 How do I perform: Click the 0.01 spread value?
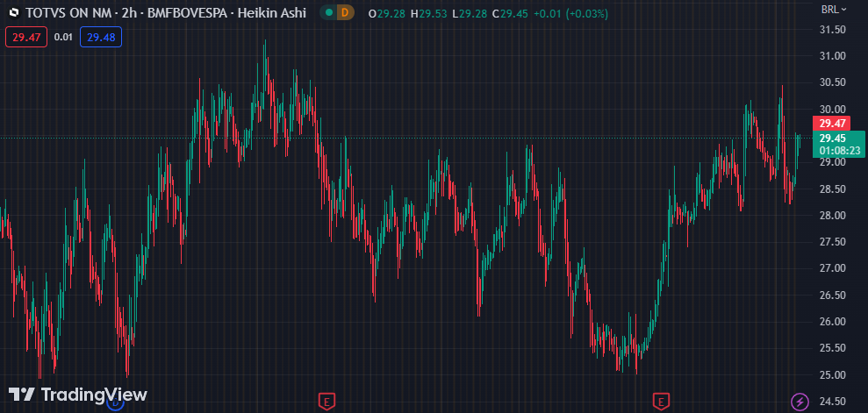(64, 37)
